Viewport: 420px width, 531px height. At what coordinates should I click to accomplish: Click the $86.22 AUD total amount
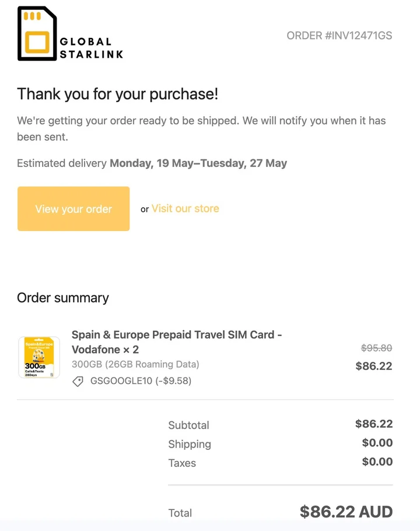coord(346,512)
